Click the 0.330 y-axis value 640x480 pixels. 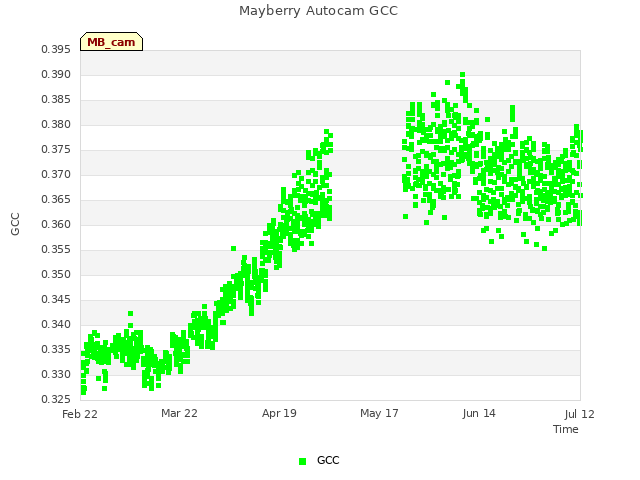(x=56, y=374)
